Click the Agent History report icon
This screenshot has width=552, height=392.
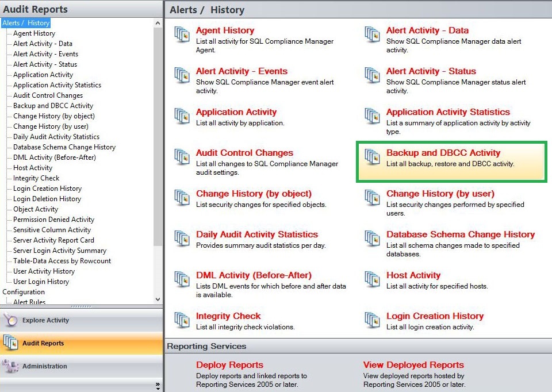[182, 34]
